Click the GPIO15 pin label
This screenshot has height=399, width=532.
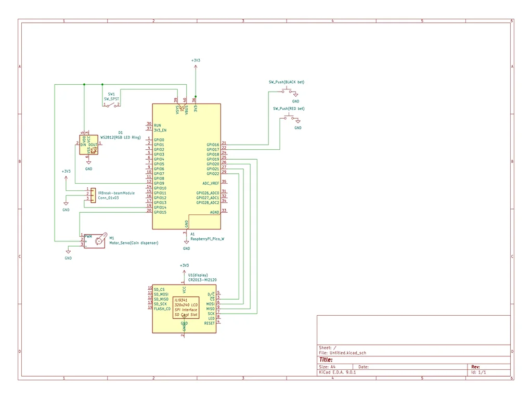click(x=160, y=212)
